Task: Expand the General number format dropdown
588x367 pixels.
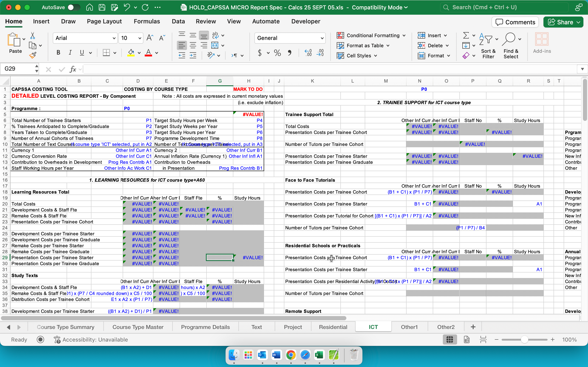Action: [x=322, y=38]
